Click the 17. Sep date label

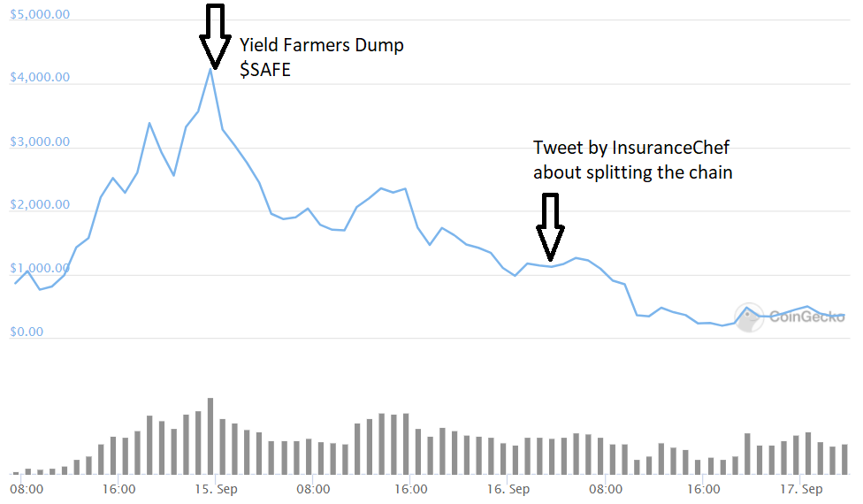point(801,489)
